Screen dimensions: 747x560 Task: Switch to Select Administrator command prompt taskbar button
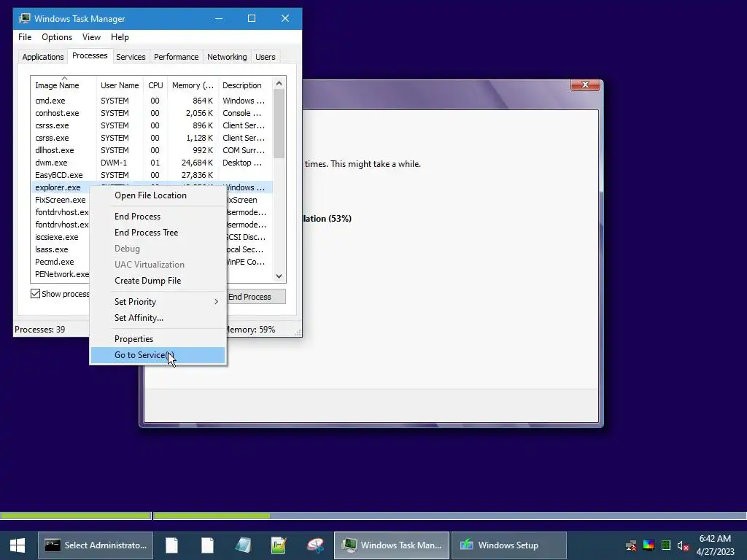[x=96, y=545]
